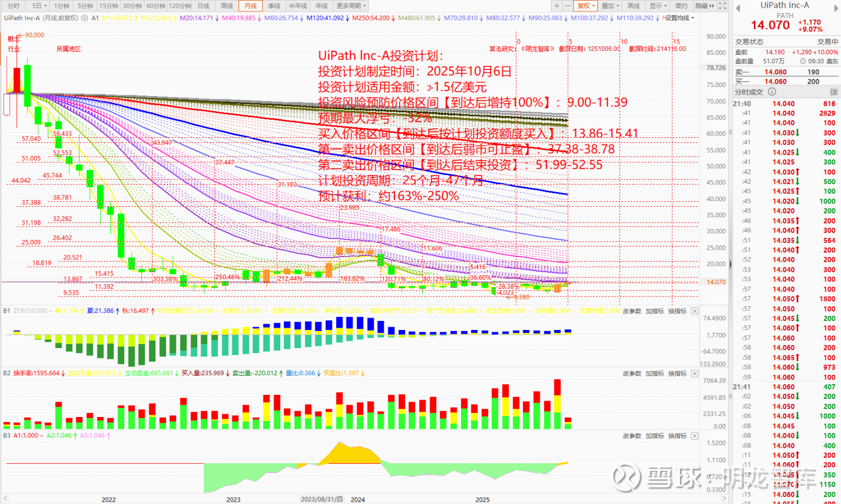The image size is (841, 504).
Task: Close the B2 indicator panel
Action: 695,373
